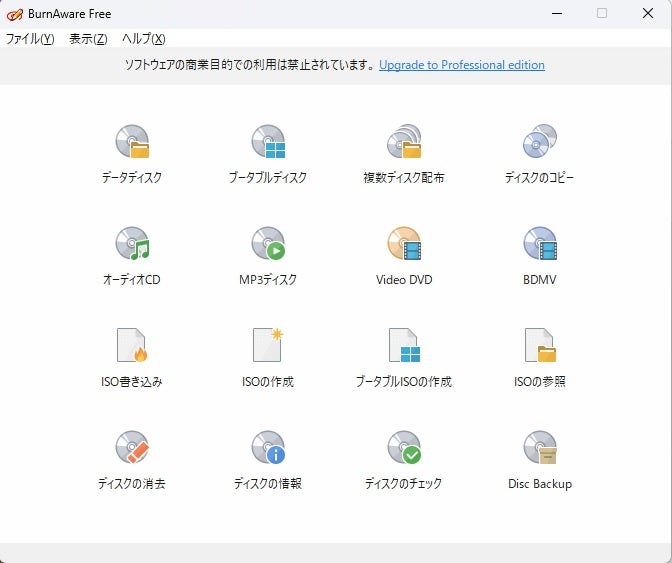Choose ISO書き込み burn ISO icon

pyautogui.click(x=132, y=347)
